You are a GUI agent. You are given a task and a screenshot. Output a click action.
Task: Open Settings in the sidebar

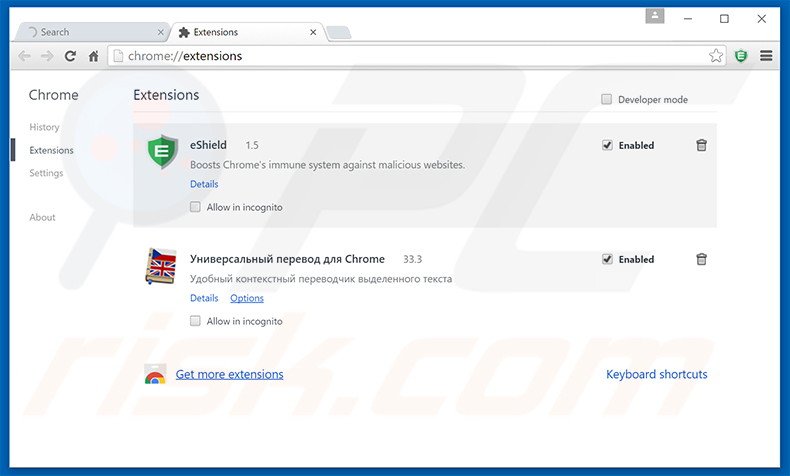46,173
